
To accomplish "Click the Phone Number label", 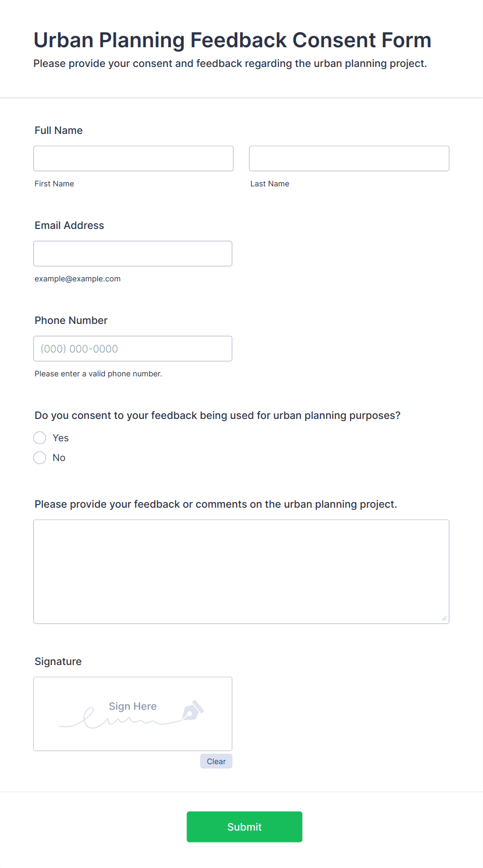I will [x=71, y=320].
